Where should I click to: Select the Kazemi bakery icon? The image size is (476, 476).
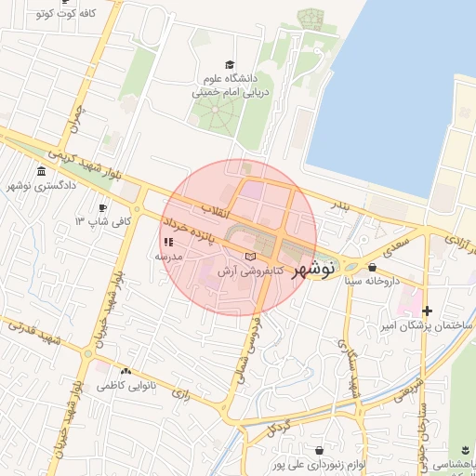pyautogui.click(x=126, y=371)
